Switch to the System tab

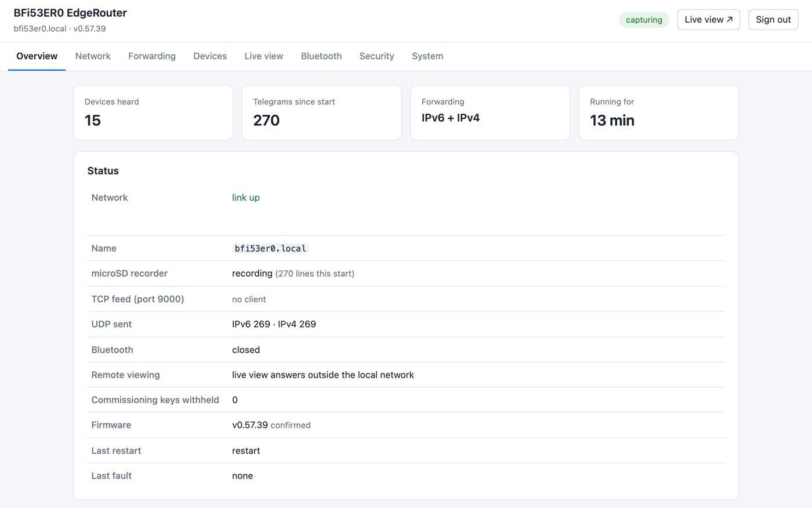click(427, 56)
